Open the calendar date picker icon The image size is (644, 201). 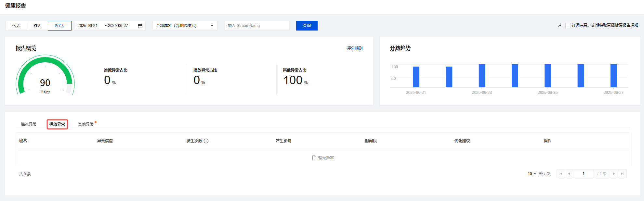140,26
